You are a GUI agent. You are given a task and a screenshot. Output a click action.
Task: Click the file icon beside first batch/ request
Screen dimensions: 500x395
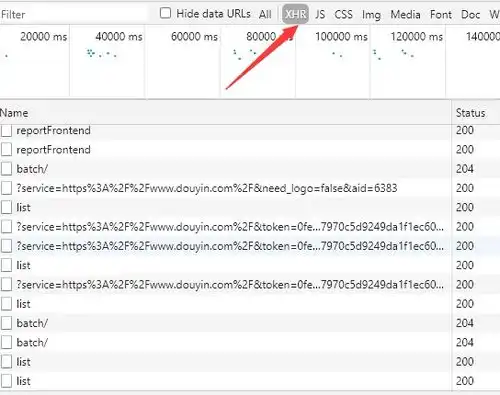(6, 169)
